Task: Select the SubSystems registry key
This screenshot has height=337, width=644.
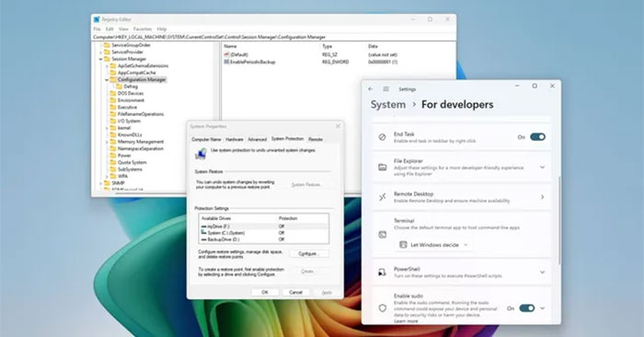Action: (x=130, y=169)
